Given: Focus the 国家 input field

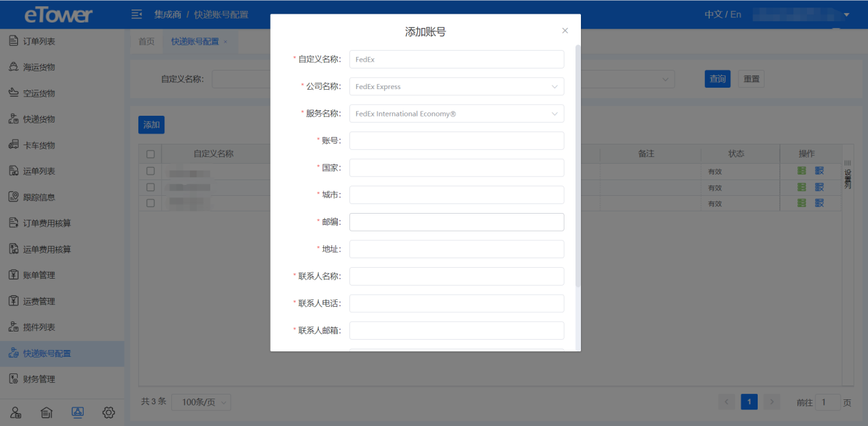Looking at the screenshot, I should (x=457, y=168).
